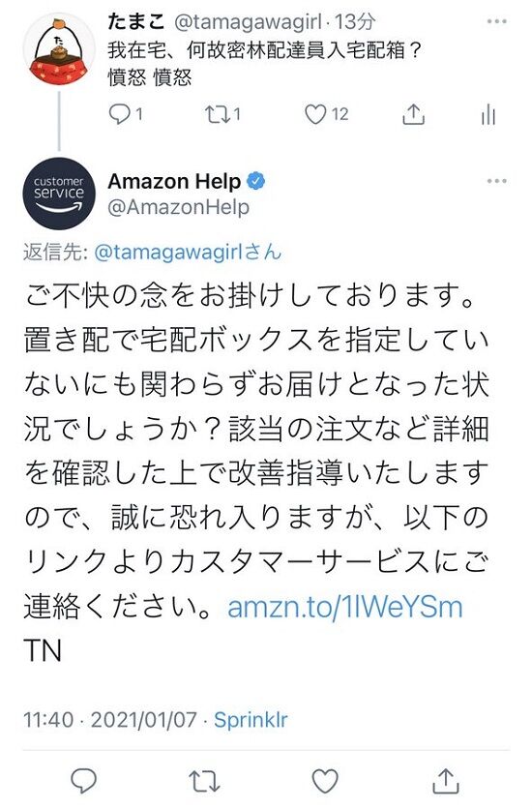Open more options on Amazon Help tweet
The image size is (532, 809).
click(497, 181)
